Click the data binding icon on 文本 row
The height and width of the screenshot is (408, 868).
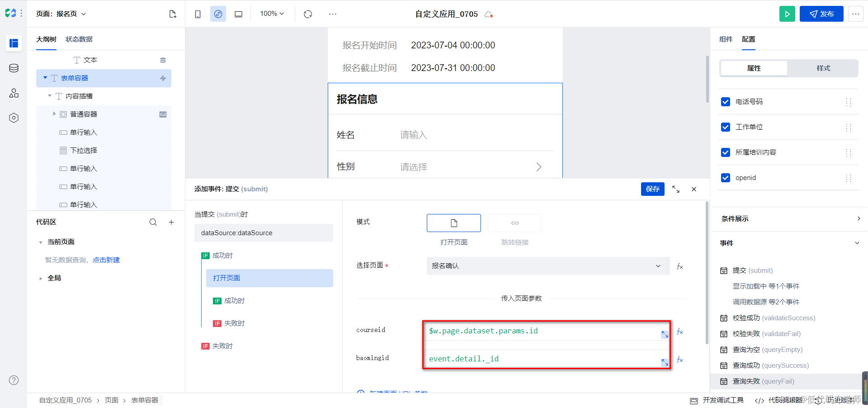pos(163,60)
